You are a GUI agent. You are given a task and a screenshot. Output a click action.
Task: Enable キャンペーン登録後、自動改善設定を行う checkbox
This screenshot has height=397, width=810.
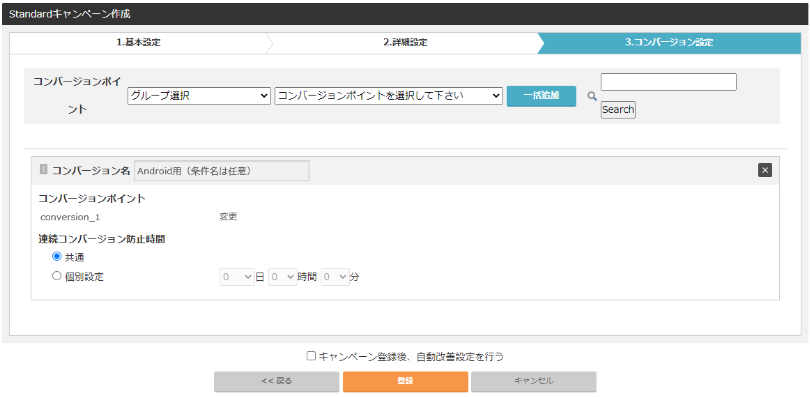[311, 356]
